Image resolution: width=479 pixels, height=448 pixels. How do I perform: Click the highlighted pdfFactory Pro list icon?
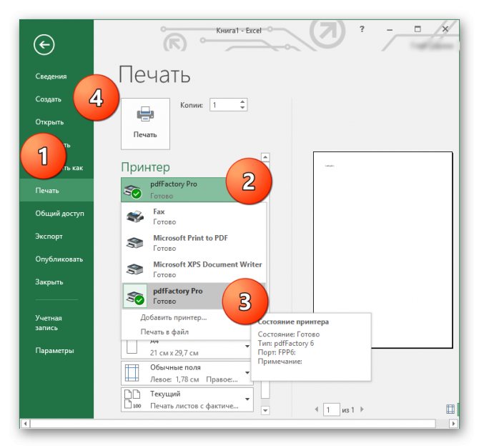click(x=135, y=297)
